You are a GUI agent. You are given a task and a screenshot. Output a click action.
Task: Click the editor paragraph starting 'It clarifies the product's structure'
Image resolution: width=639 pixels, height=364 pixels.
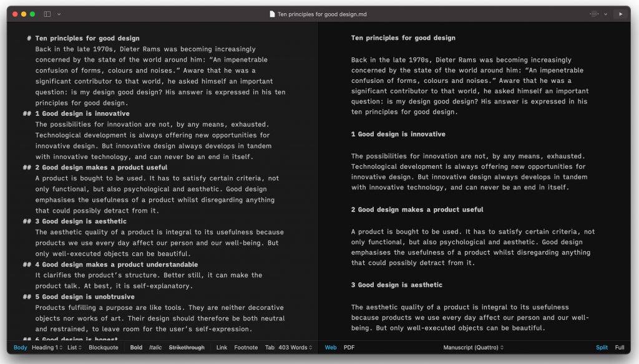point(149,280)
